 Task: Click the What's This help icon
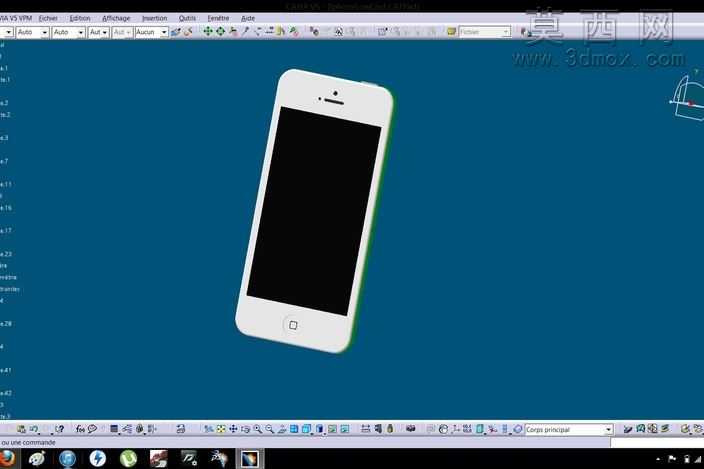coord(60,429)
